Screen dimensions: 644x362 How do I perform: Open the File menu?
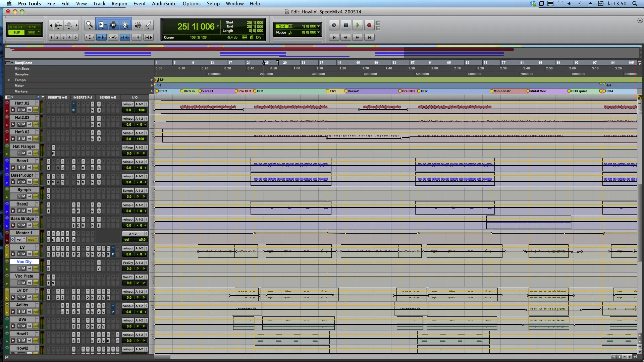pyautogui.click(x=51, y=3)
